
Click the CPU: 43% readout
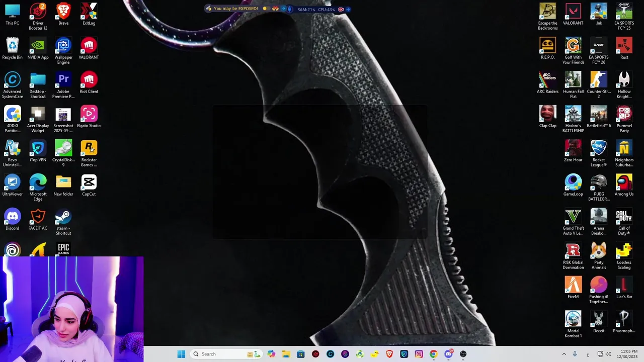click(327, 10)
